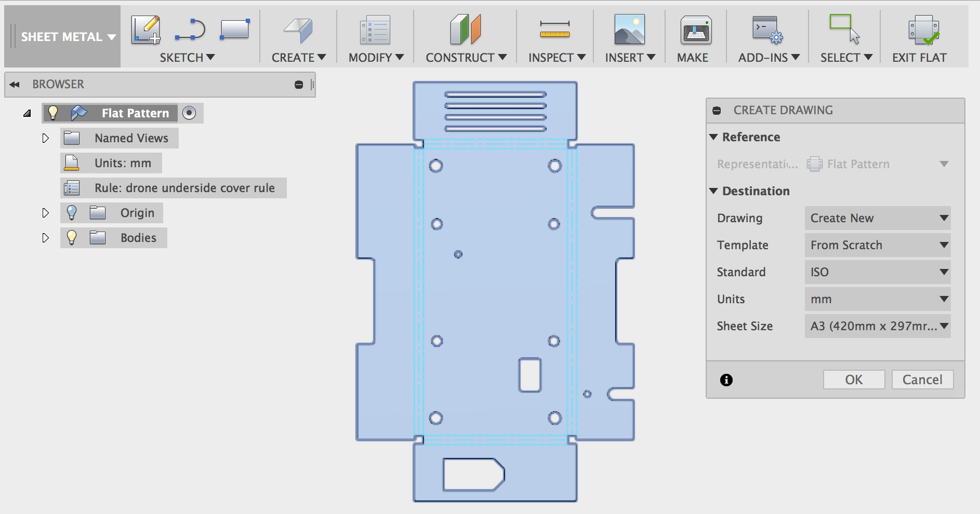Open the Units dropdown set to mm
Viewport: 980px width, 514px height.
(x=878, y=299)
